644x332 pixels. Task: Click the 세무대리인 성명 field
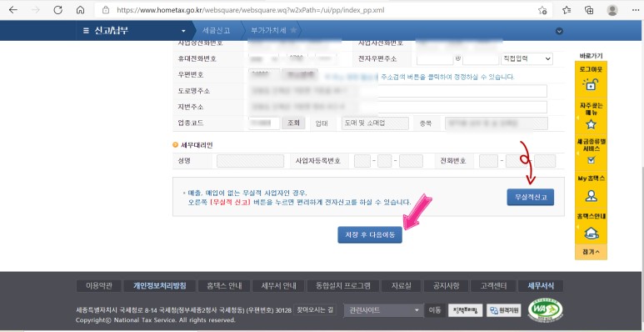tap(250, 161)
